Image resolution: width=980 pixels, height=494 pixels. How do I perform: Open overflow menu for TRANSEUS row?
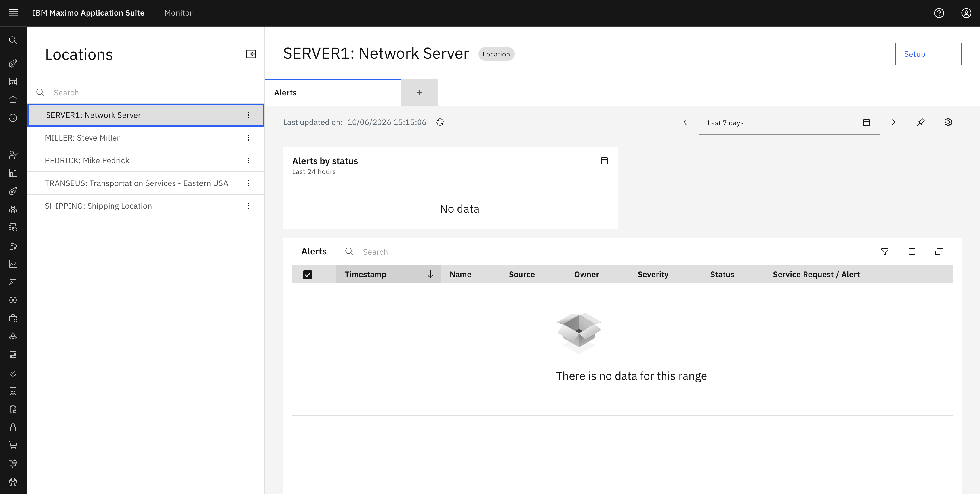coord(249,183)
